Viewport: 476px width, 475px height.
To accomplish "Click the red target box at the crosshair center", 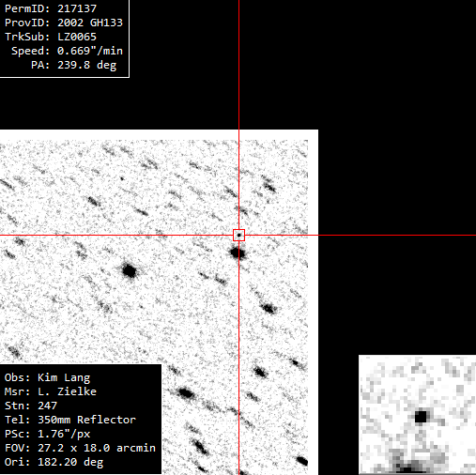I will (x=238, y=235).
